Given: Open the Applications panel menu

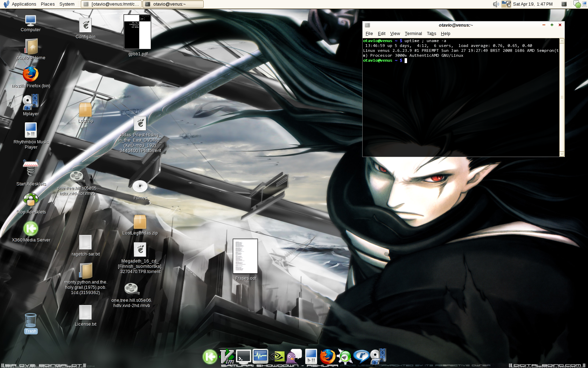Looking at the screenshot, I should click(24, 4).
